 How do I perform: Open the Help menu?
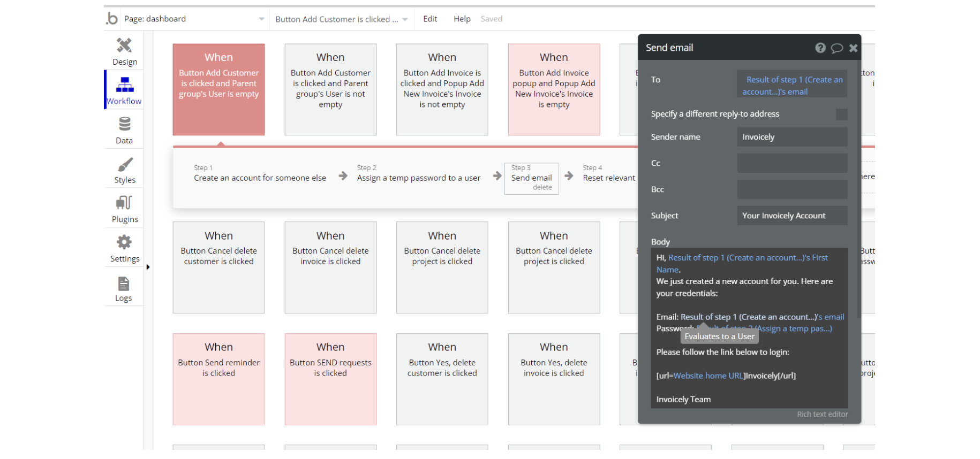[462, 19]
